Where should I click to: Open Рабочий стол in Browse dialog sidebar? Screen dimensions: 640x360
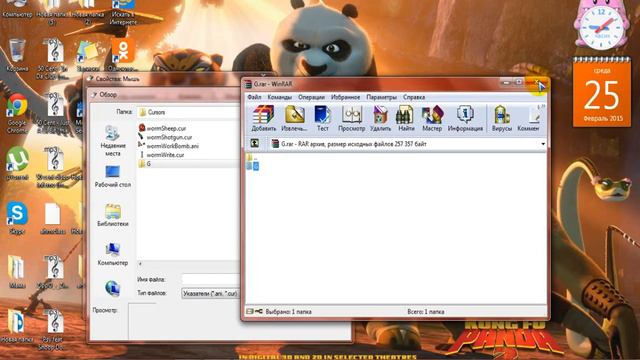coord(113,176)
